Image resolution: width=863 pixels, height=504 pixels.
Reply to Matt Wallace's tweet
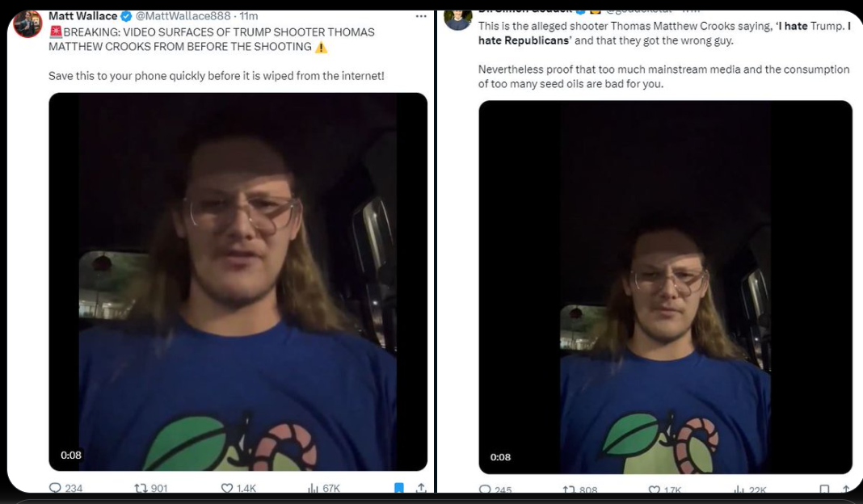pos(56,488)
